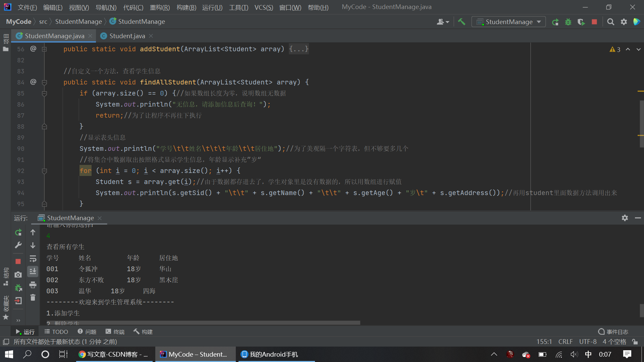This screenshot has height=362, width=644.
Task: Open the 编辑(E) menu
Action: [x=53, y=7]
